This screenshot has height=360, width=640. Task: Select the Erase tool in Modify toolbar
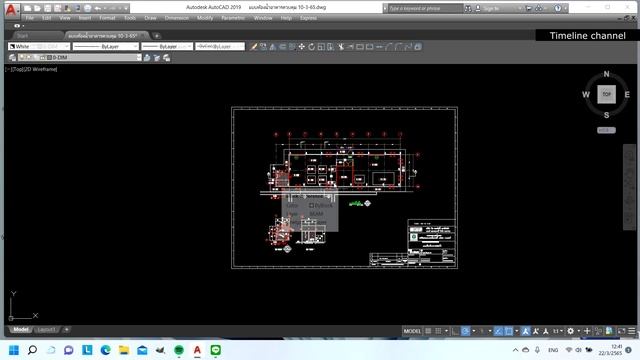click(253, 47)
